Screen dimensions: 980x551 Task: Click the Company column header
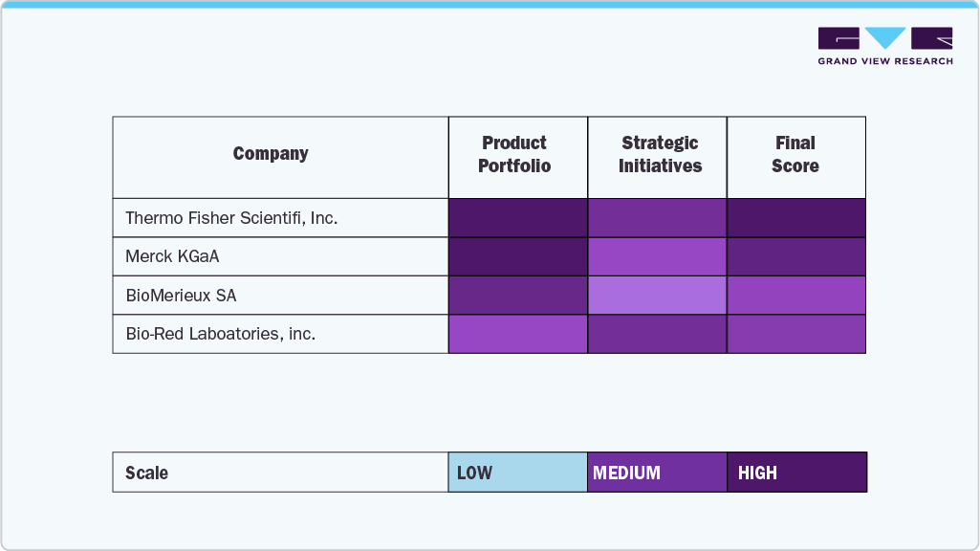271,154
